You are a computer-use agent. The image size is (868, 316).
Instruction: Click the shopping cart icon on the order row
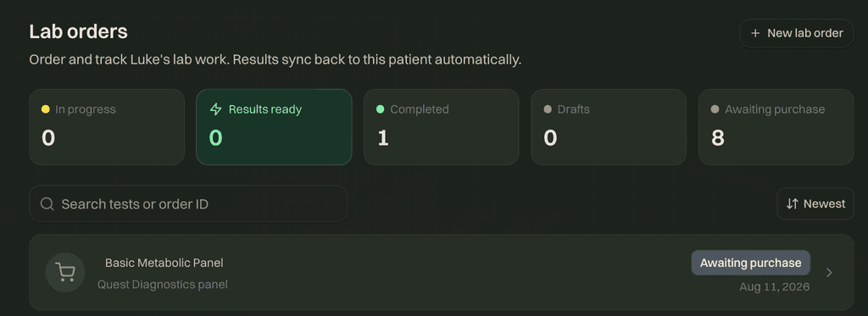pyautogui.click(x=65, y=272)
